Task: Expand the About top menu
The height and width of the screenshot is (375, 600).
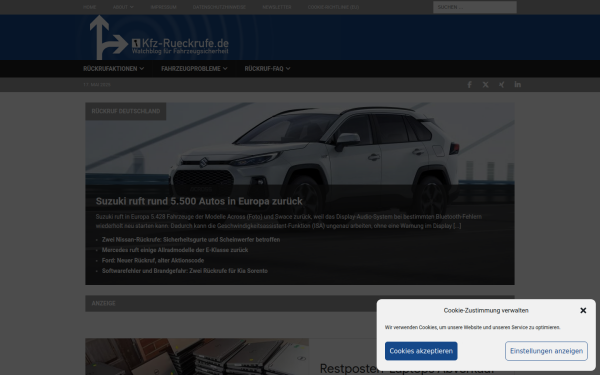Action: [123, 7]
